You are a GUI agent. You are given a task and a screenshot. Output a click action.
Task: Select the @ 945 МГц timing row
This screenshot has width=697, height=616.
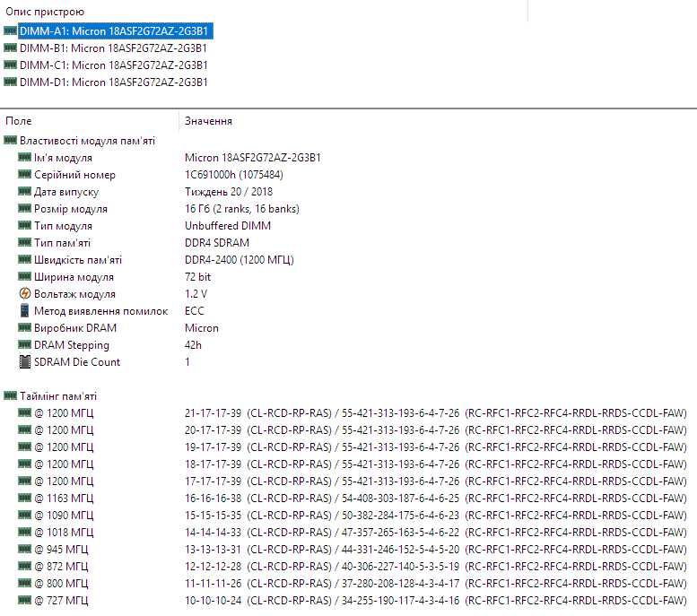pos(352,550)
